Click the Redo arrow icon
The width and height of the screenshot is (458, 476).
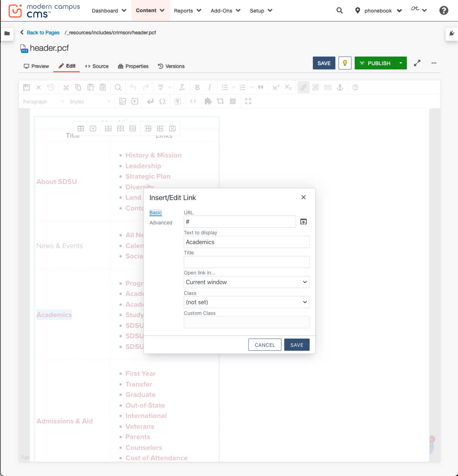coord(146,87)
